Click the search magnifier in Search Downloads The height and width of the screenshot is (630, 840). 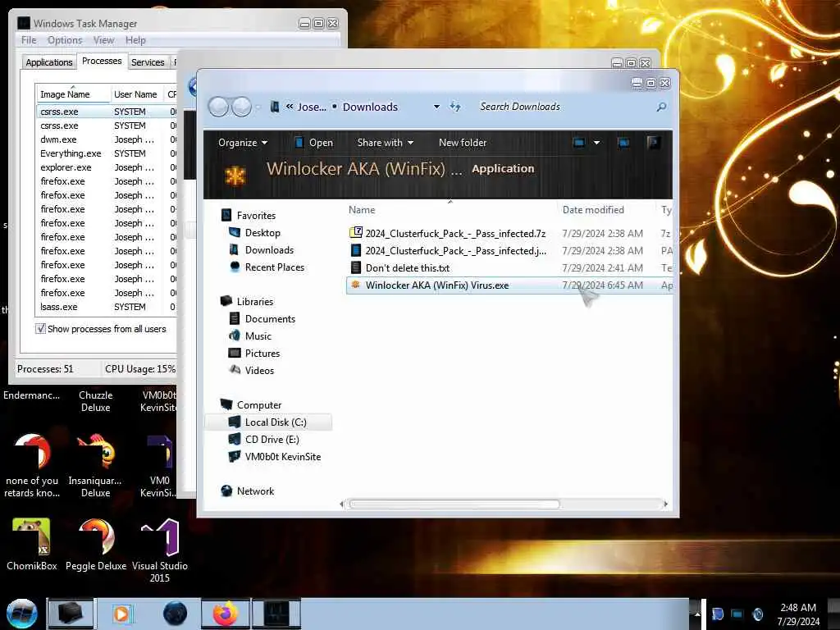click(662, 107)
